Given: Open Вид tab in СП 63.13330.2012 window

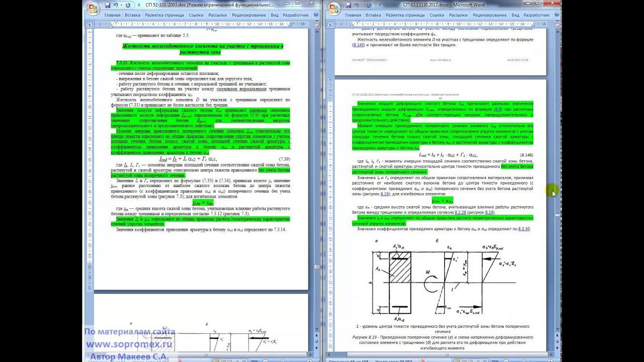Looking at the screenshot, I should click(516, 15).
